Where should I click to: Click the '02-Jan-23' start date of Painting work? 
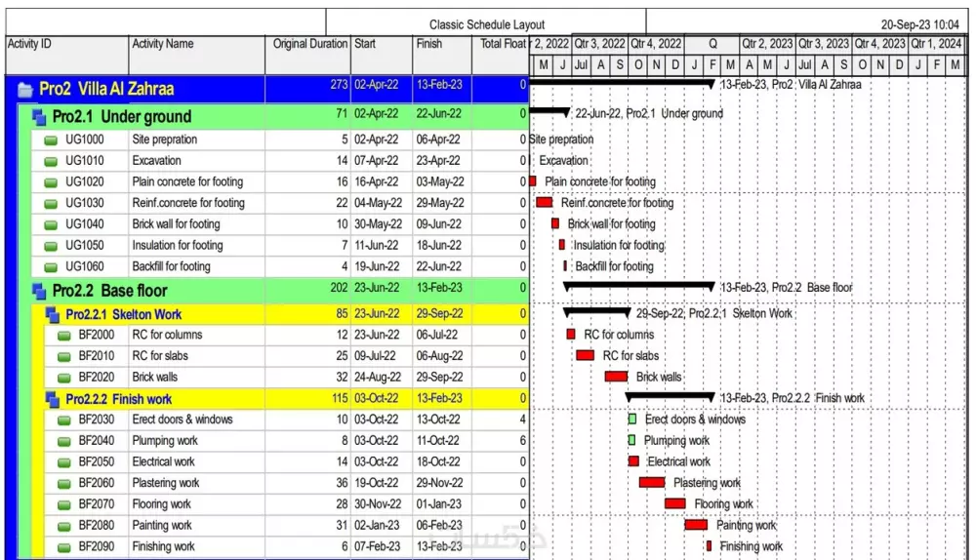[x=377, y=525]
